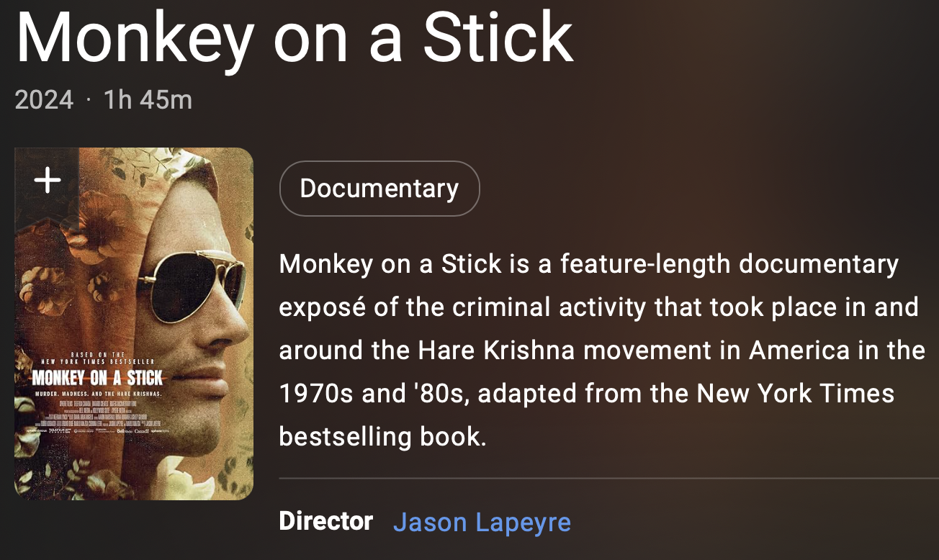Click the divider line above Director
The image size is (939, 560).
[x=608, y=477]
